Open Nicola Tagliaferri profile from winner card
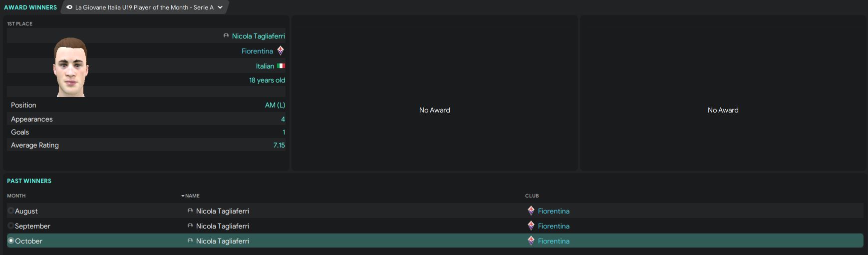This screenshot has height=255, width=868. (x=258, y=36)
